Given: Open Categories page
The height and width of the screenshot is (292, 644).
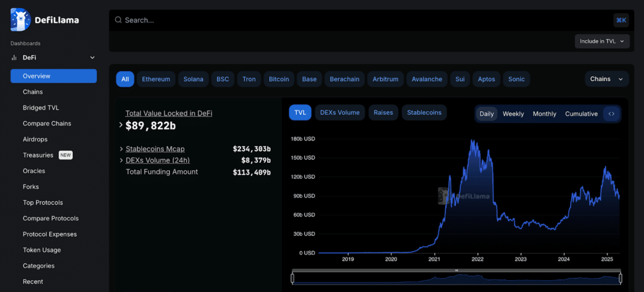Looking at the screenshot, I should tap(38, 266).
